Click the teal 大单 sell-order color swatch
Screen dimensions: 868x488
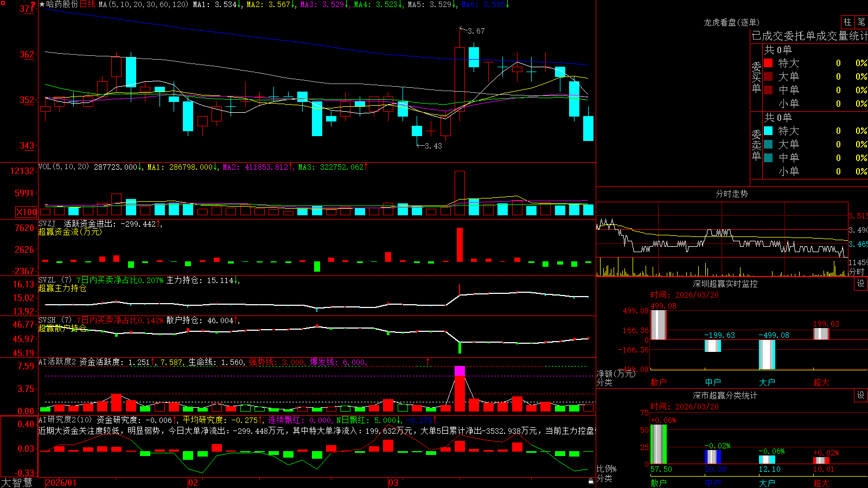coord(768,144)
